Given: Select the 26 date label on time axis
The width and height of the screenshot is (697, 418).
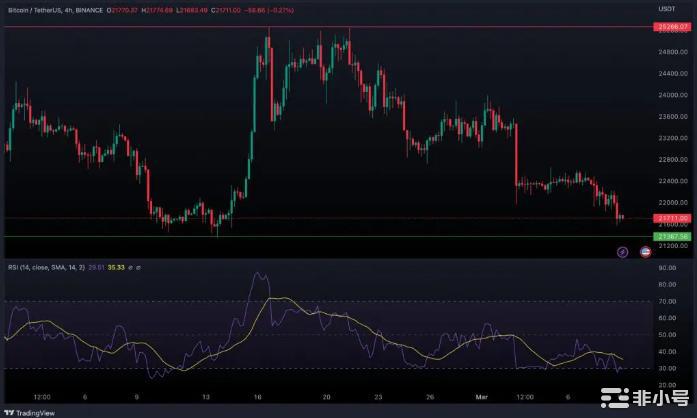Looking at the screenshot, I should tap(430, 397).
